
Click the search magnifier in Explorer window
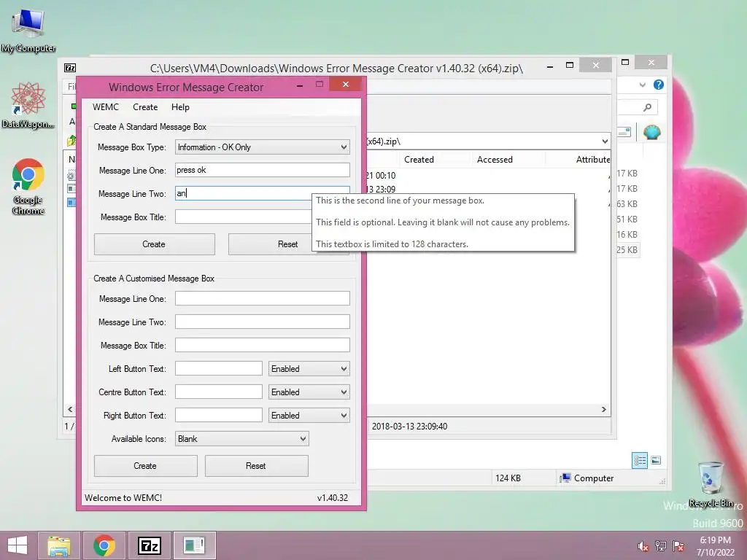[647, 108]
